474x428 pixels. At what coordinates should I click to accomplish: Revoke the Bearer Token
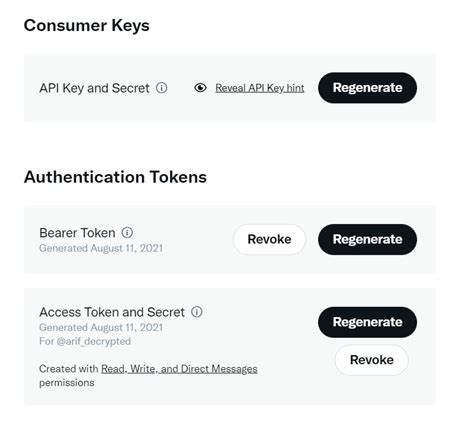coord(269,239)
